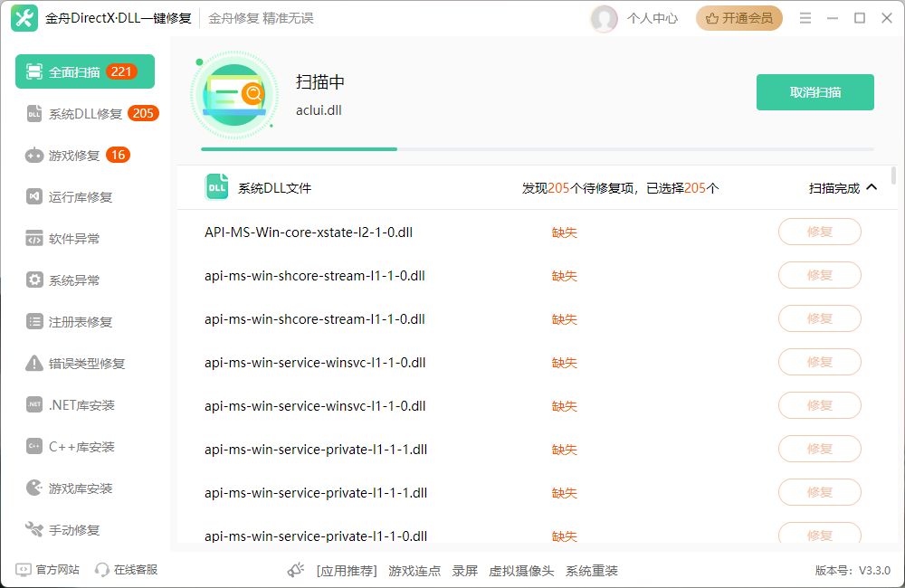The height and width of the screenshot is (588, 905).
Task: Click the game repair gamepad icon
Action: click(x=34, y=156)
